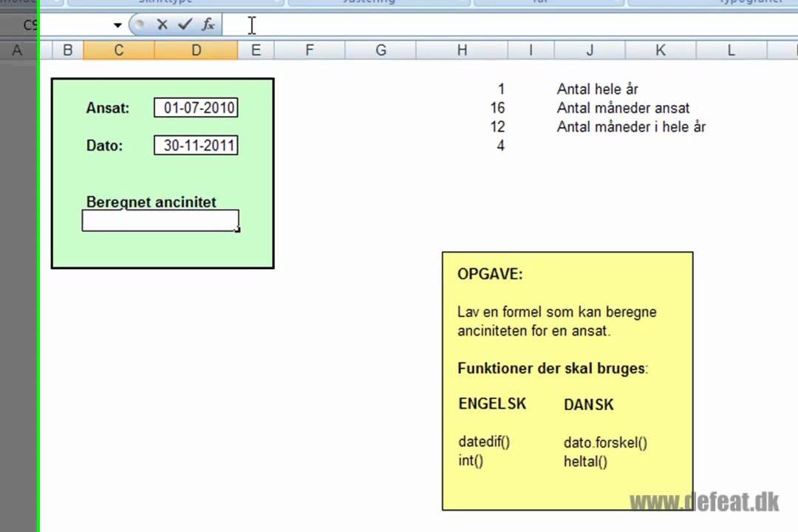
Task: Select column G header
Action: click(x=381, y=50)
